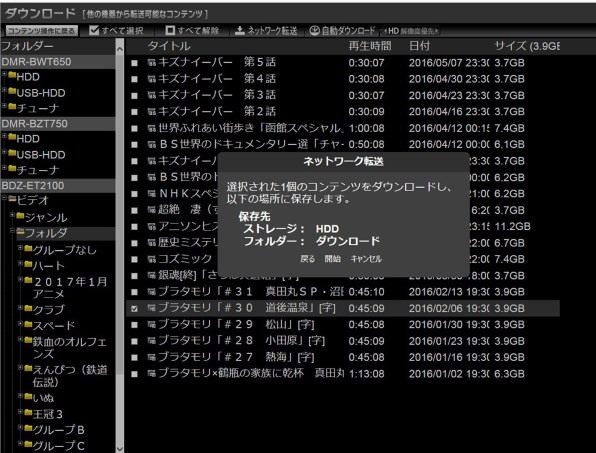Click the video icon beside BS世界のドキュメンタリー選「チャ
The width and height of the screenshot is (596, 453).
(152, 145)
